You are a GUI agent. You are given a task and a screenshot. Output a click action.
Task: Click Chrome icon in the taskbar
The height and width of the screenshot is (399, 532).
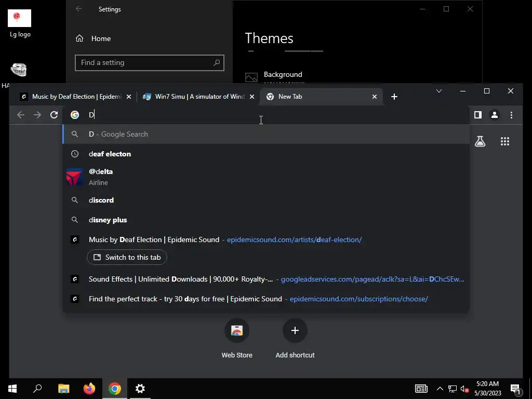(x=115, y=389)
